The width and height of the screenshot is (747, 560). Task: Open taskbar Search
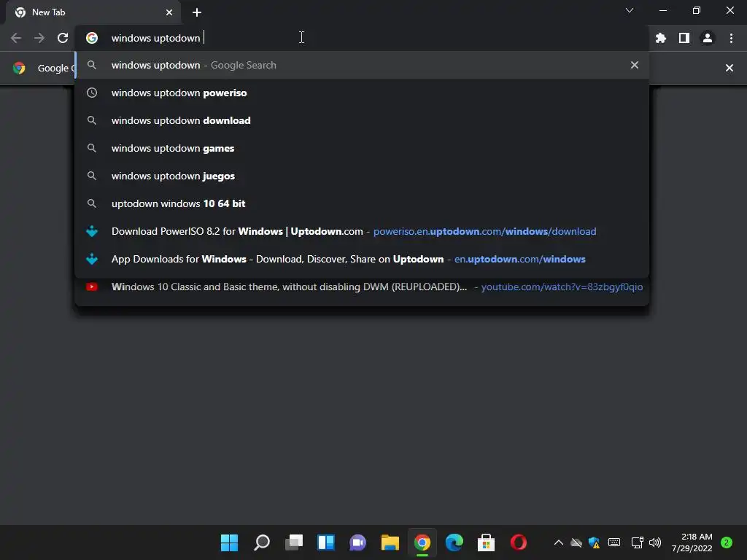pyautogui.click(x=262, y=542)
